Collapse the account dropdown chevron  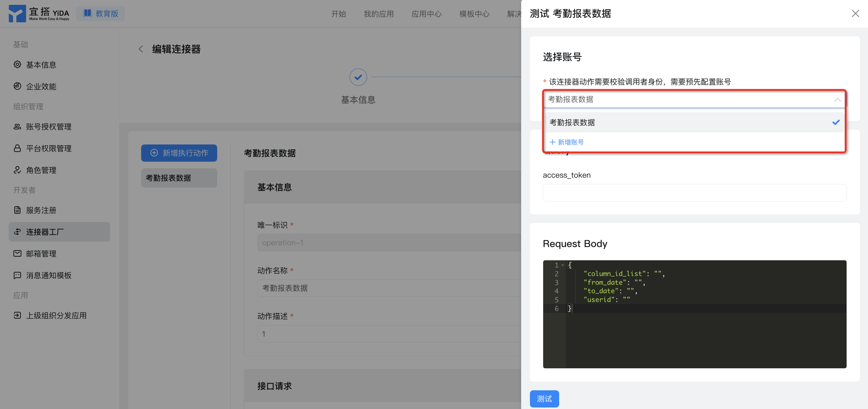tap(837, 100)
